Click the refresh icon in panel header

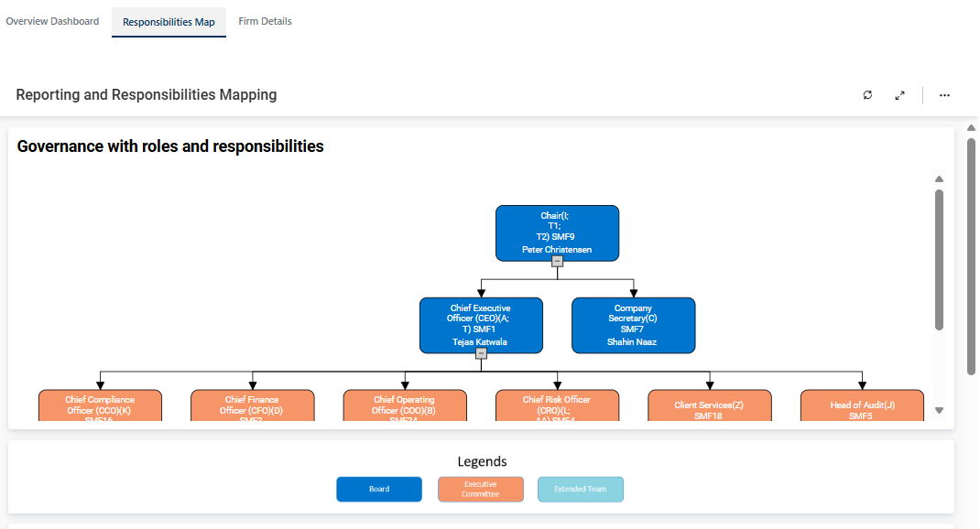867,95
